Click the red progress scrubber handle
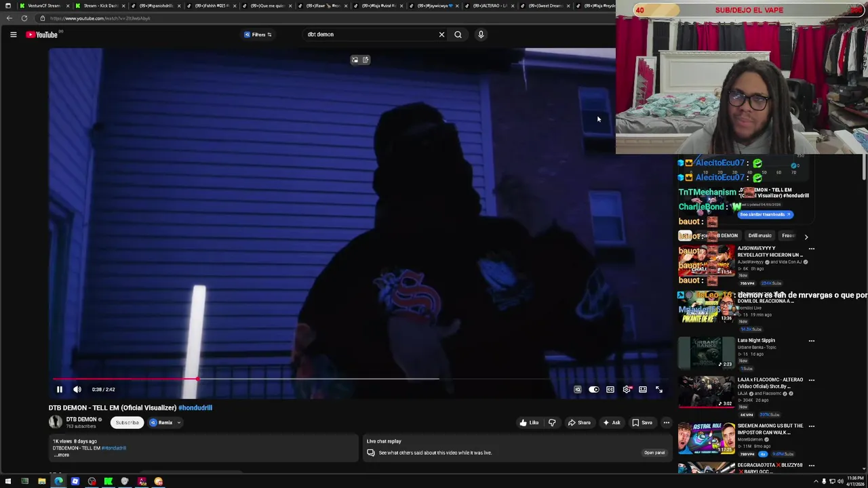The width and height of the screenshot is (868, 488). click(x=197, y=379)
